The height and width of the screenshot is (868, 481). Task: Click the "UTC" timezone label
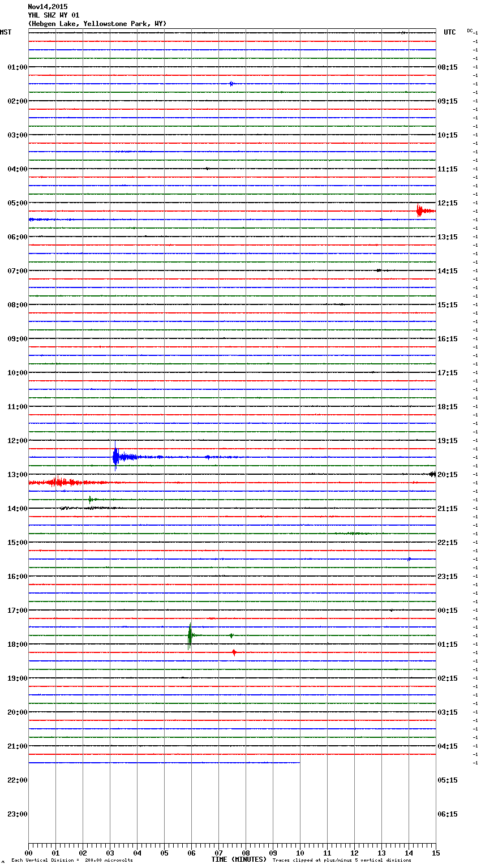450,32
